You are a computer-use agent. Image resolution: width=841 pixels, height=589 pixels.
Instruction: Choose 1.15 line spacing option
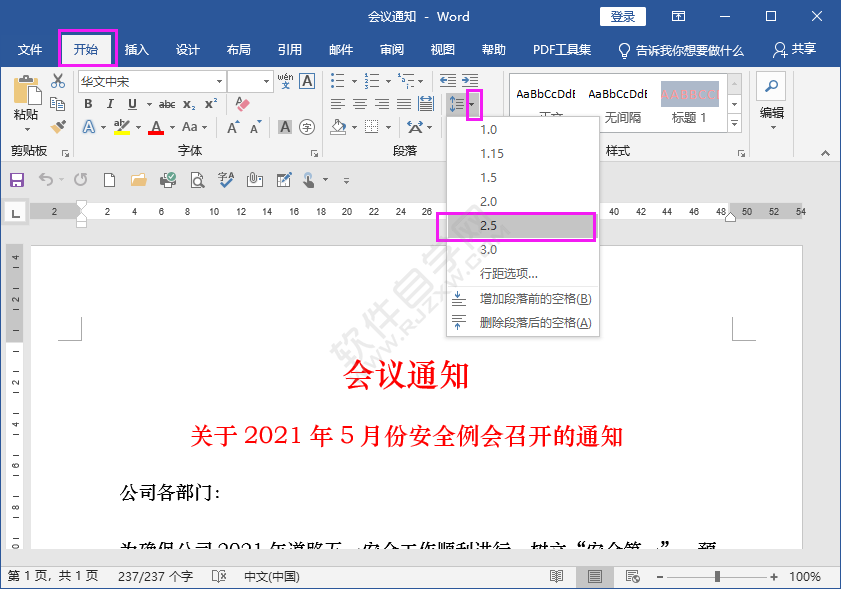pos(523,154)
